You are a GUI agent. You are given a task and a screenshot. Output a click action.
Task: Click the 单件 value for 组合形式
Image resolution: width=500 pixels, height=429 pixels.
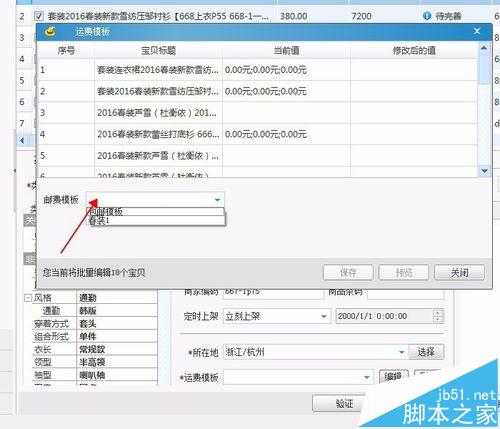[x=117, y=336]
